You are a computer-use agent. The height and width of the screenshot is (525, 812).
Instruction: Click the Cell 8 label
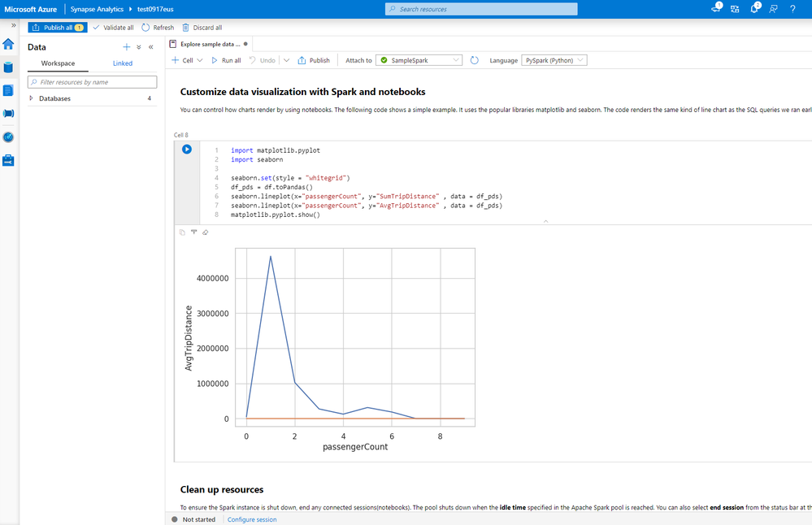[x=180, y=135]
